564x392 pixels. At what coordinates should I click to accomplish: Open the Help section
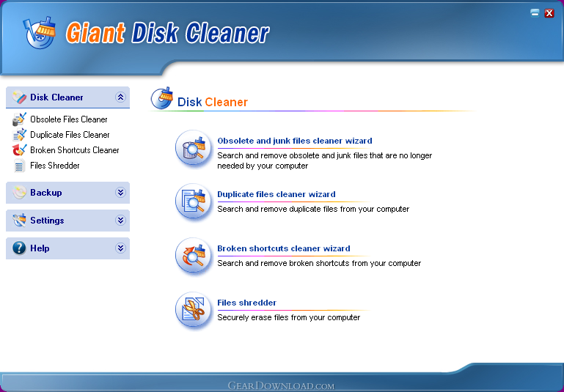[67, 248]
